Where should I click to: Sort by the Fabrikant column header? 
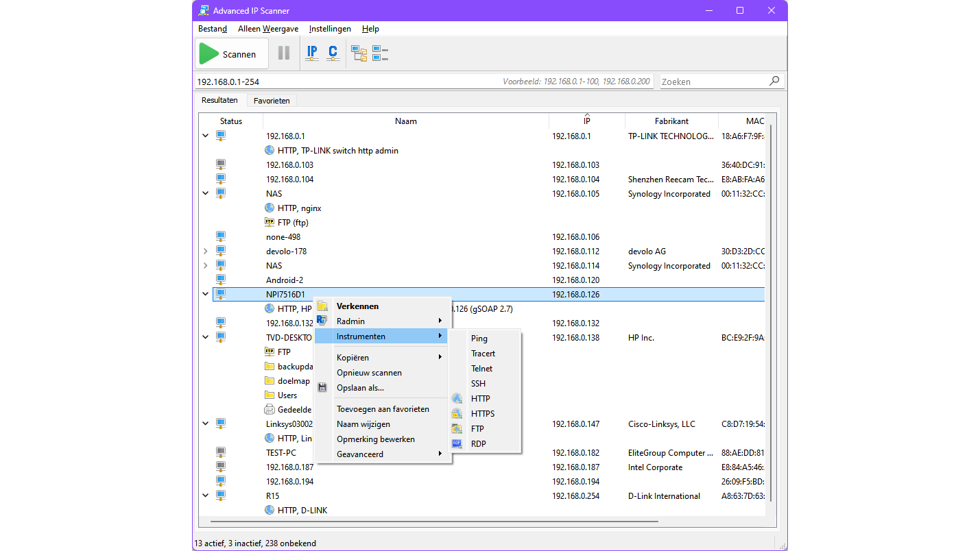(x=671, y=121)
